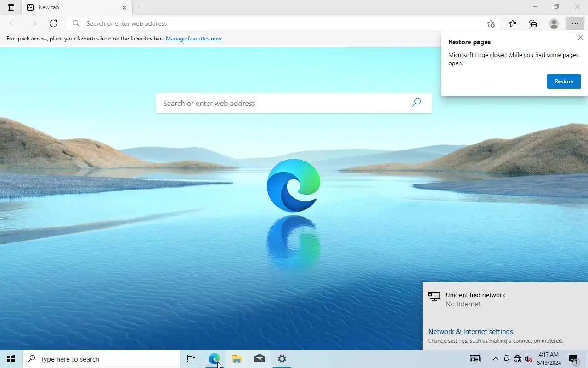Viewport: 588px width, 368px height.
Task: Add this page to favorites star icon
Action: click(x=491, y=23)
